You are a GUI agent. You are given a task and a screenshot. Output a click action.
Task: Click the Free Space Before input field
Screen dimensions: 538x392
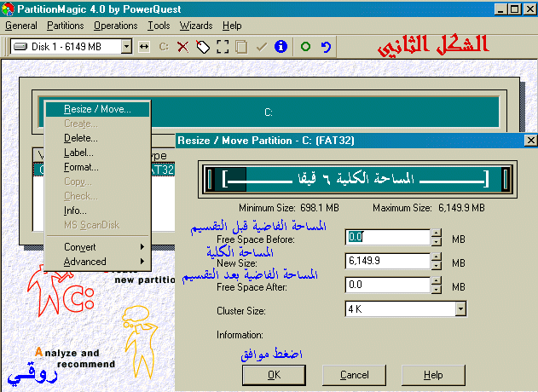tap(387, 237)
